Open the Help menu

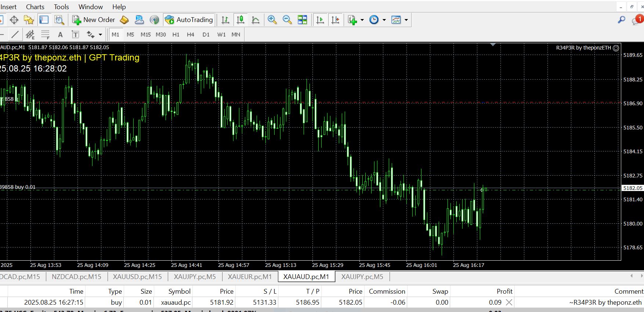[119, 7]
